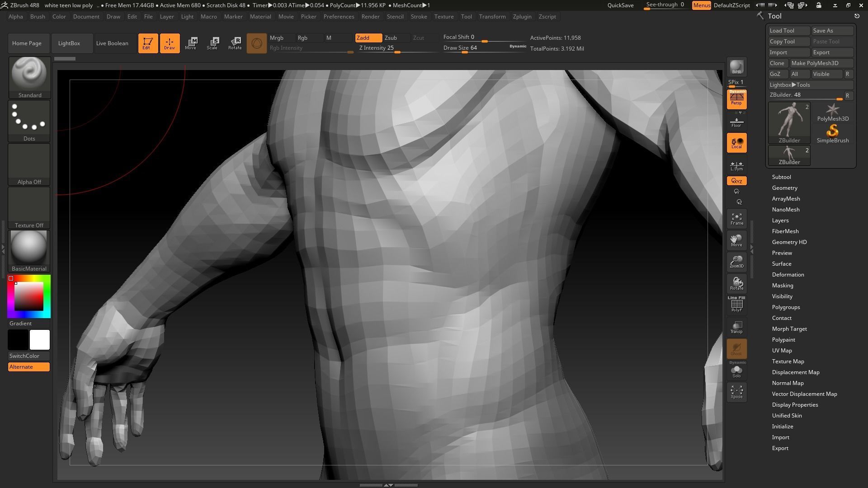Click the Xpose icon
Screen dimensions: 868x488
coord(736,392)
